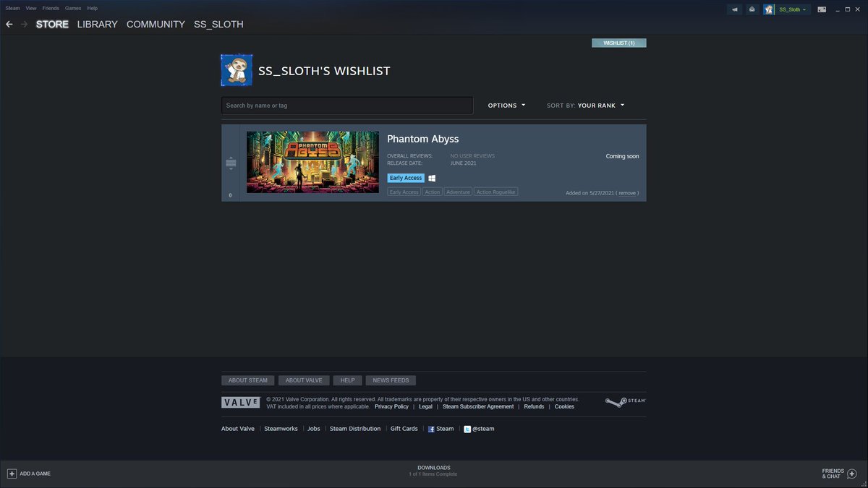
Task: Open the Legal link
Action: 425,407
